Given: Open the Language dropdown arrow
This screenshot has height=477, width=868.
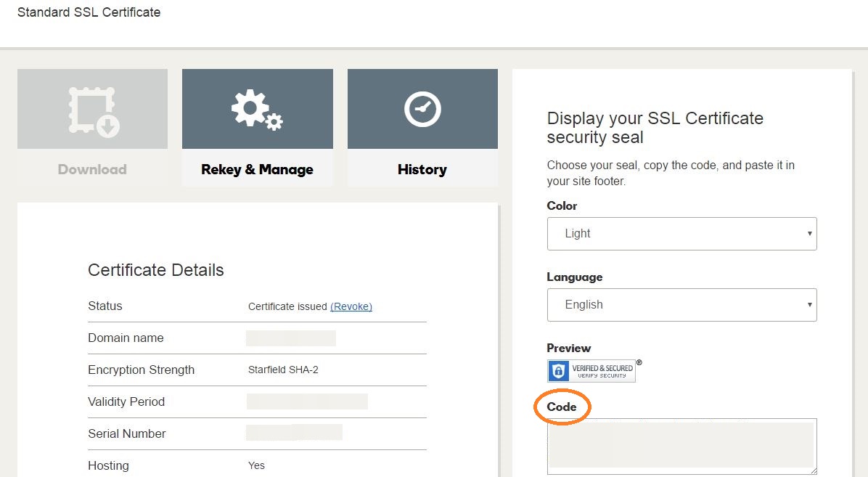Looking at the screenshot, I should point(809,305).
